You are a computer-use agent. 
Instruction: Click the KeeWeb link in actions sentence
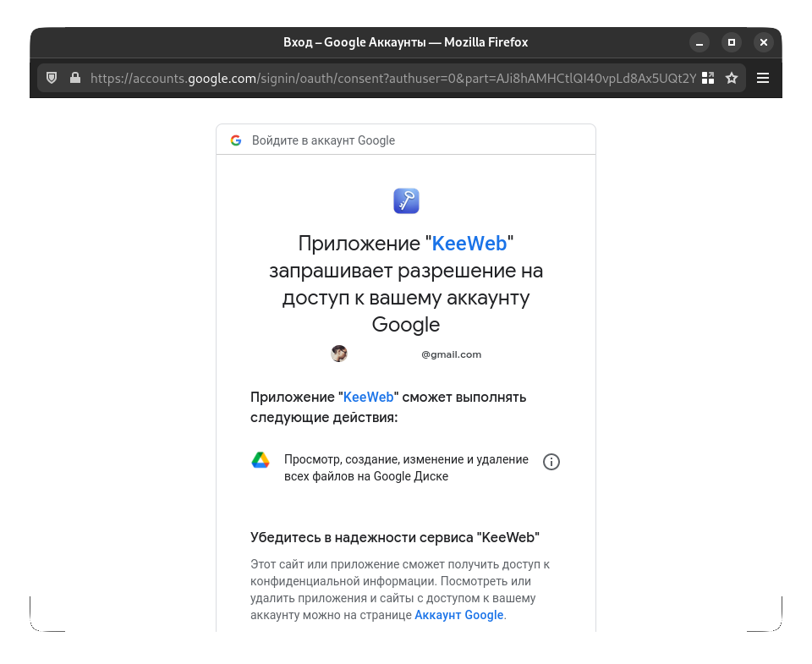pos(368,398)
